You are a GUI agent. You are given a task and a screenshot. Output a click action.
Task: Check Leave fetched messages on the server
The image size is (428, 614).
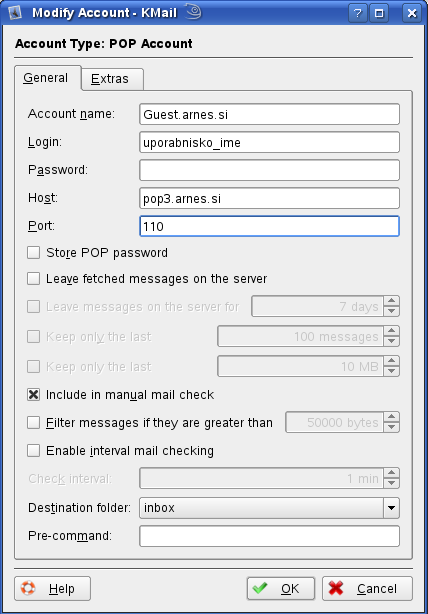[34, 278]
